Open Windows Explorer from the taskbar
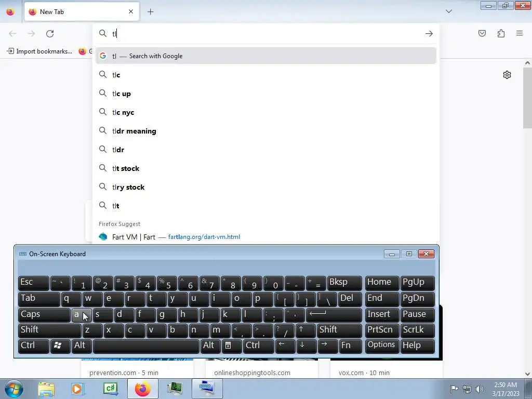The image size is (532, 399). [x=46, y=389]
